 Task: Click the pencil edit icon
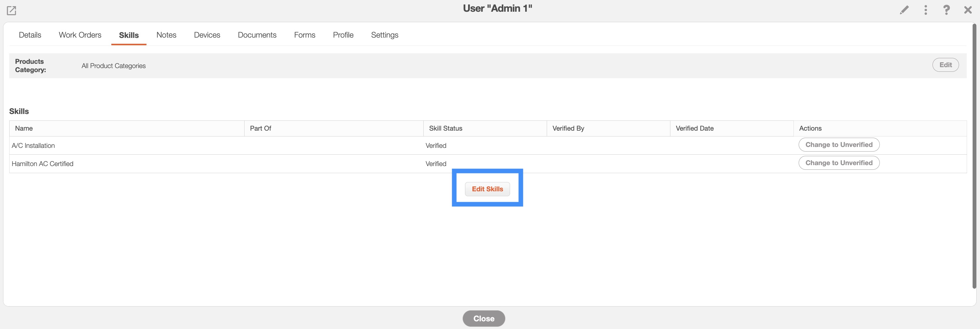(904, 10)
